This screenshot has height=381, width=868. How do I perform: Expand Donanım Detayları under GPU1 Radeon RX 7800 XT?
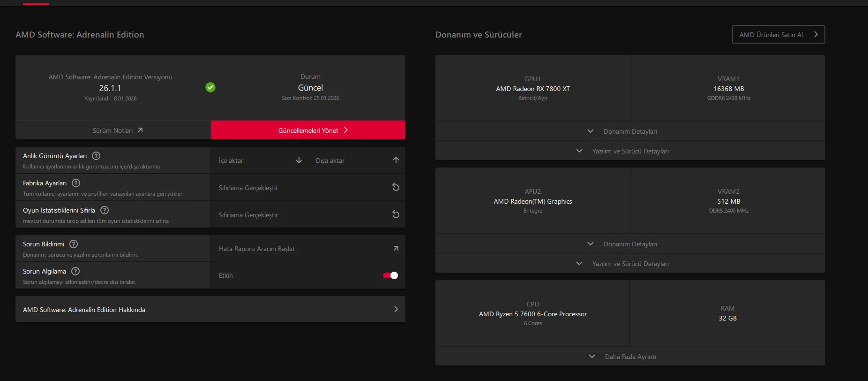click(x=630, y=131)
